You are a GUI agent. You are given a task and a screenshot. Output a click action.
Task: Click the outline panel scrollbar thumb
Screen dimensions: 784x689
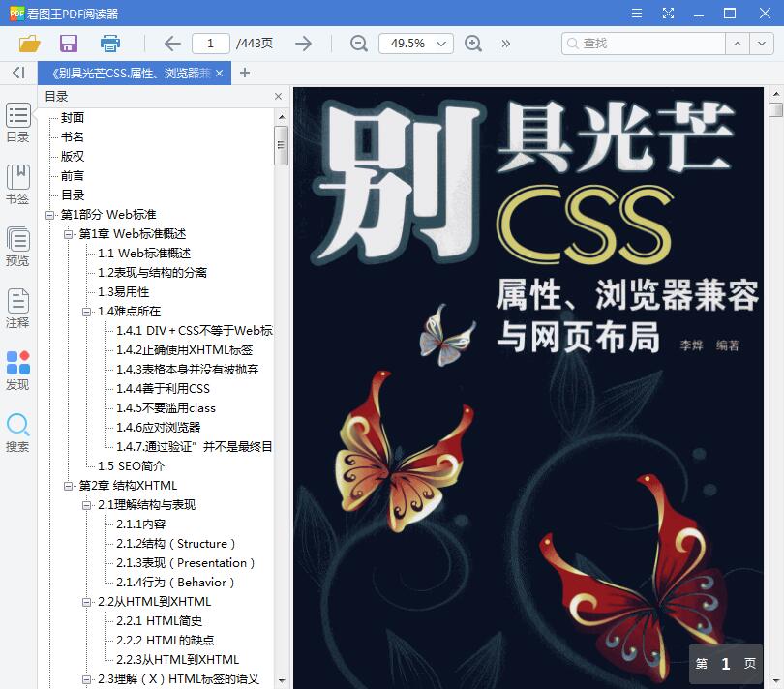[281, 145]
